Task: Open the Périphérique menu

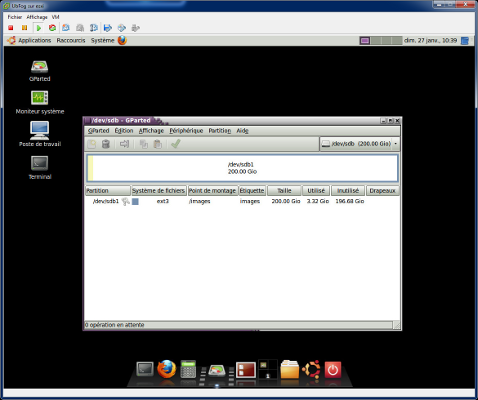Action: 186,131
